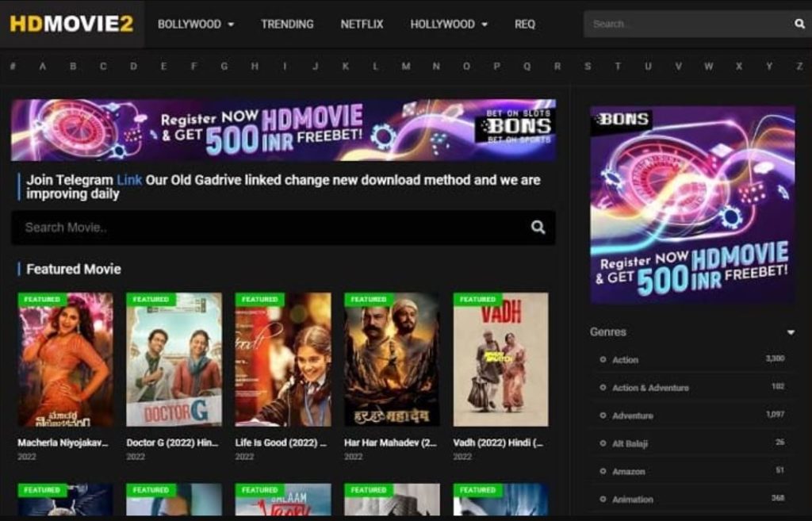Filter movies by letter B
The image size is (812, 521).
[x=73, y=67]
